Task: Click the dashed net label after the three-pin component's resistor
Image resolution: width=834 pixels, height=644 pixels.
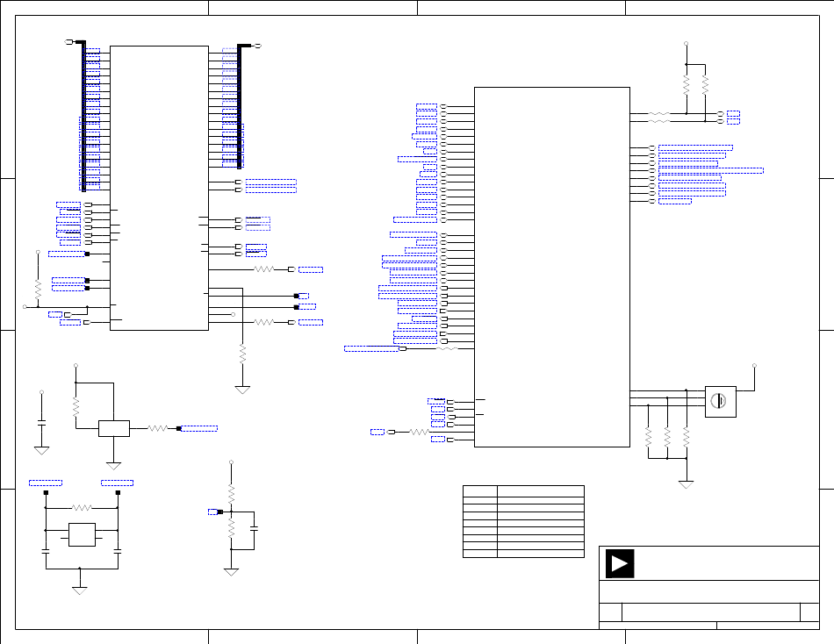Action: coord(199,428)
